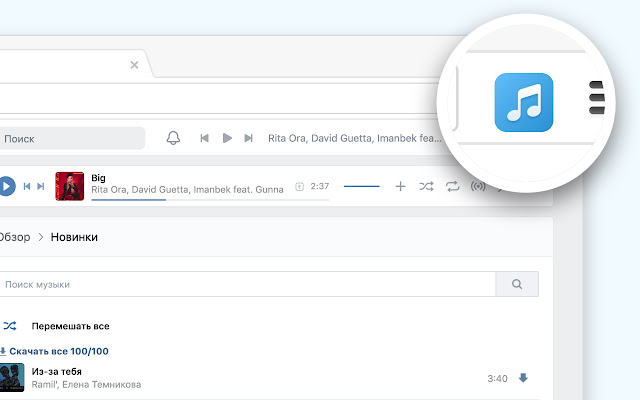Open the browser hamburger menu
The height and width of the screenshot is (400, 640).
point(597,98)
